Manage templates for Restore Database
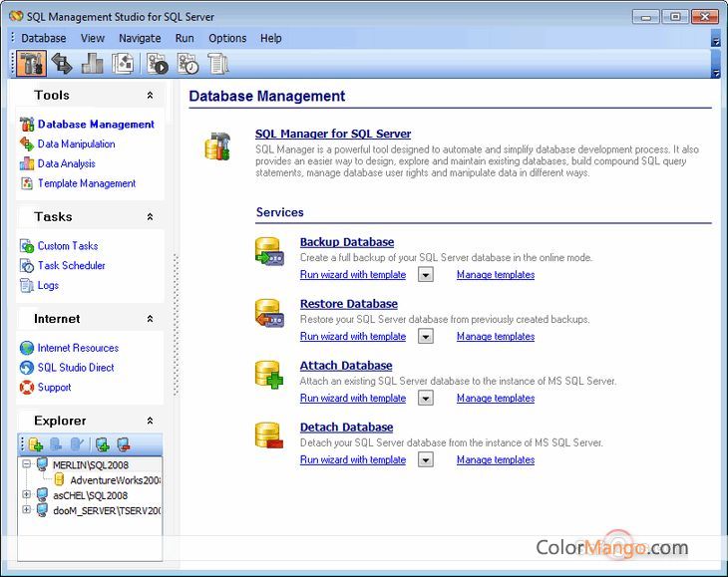This screenshot has width=728, height=577. pos(496,336)
